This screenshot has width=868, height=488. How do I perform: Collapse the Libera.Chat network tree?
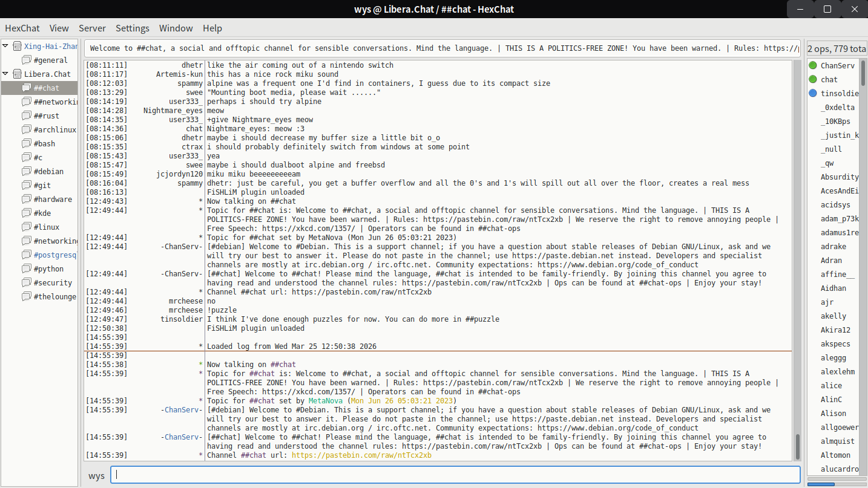[x=5, y=74]
